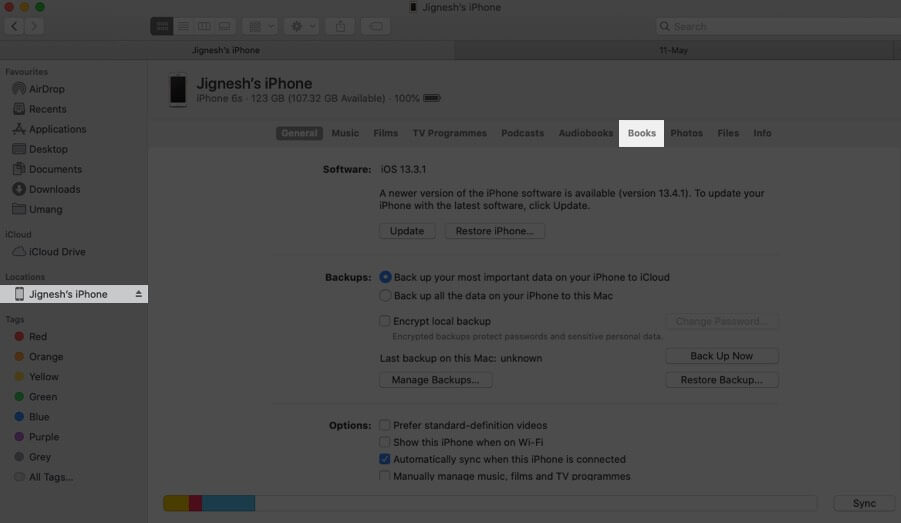
Task: Enable Encrypt local backup checkbox
Action: 384,321
